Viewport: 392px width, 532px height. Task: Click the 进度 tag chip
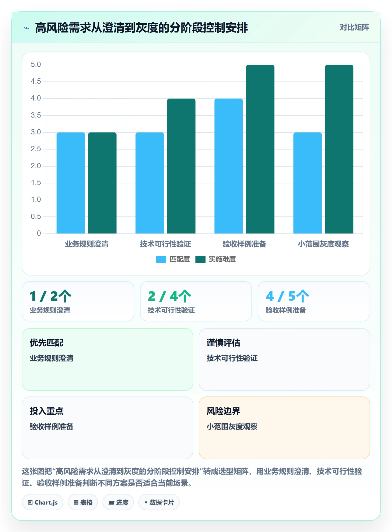tap(118, 502)
